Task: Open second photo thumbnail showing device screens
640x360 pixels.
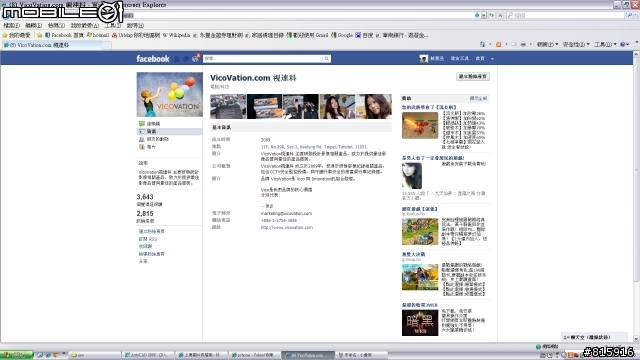Action: pyautogui.click(x=264, y=107)
